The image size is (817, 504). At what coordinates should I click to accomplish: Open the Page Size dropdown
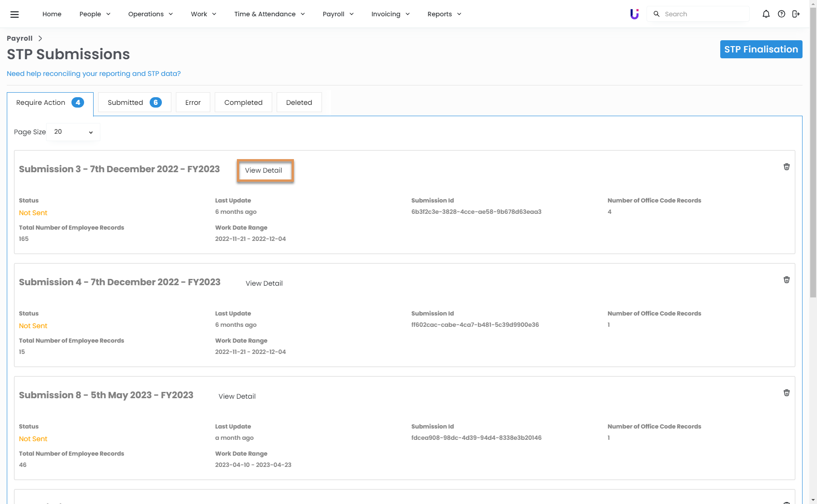(x=73, y=132)
